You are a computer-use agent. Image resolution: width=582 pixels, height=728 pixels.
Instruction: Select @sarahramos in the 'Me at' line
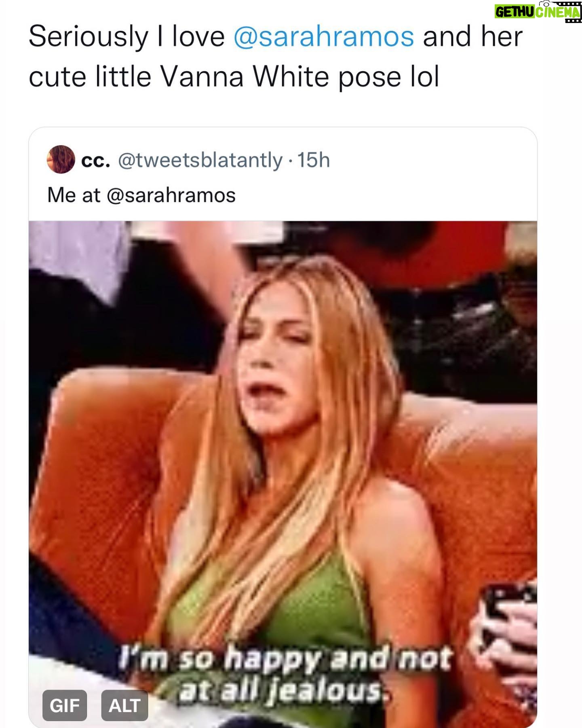coord(171,195)
